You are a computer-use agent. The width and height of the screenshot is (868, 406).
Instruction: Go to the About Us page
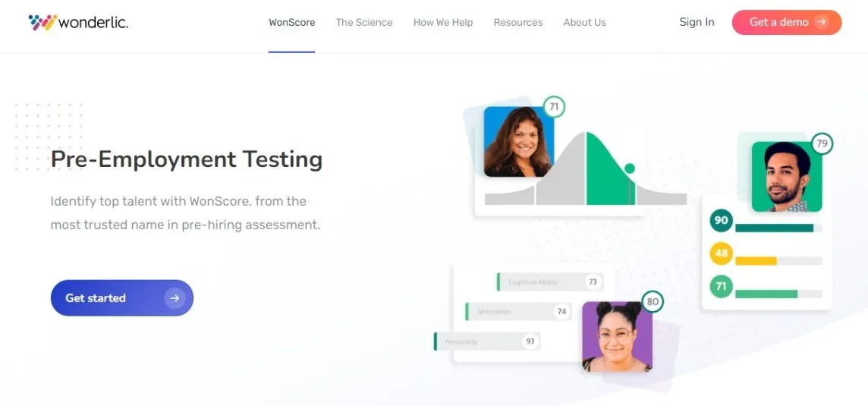tap(584, 23)
